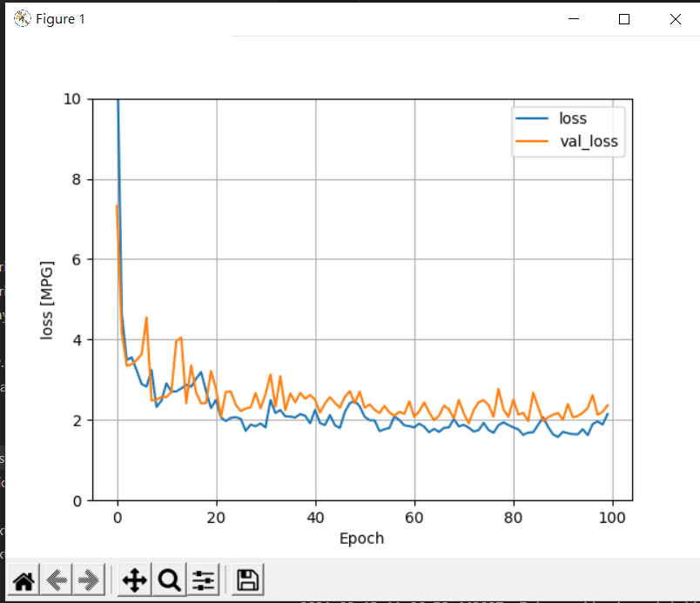700x603 pixels.
Task: Select the zoom-to-rectangle magnifier tool
Action: coord(169,580)
